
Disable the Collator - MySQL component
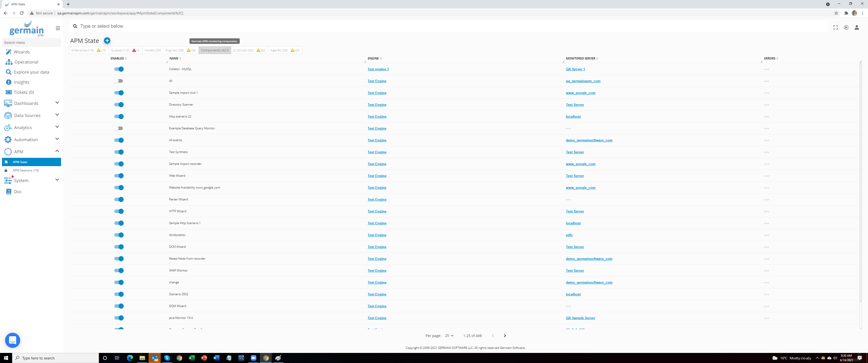tap(119, 69)
